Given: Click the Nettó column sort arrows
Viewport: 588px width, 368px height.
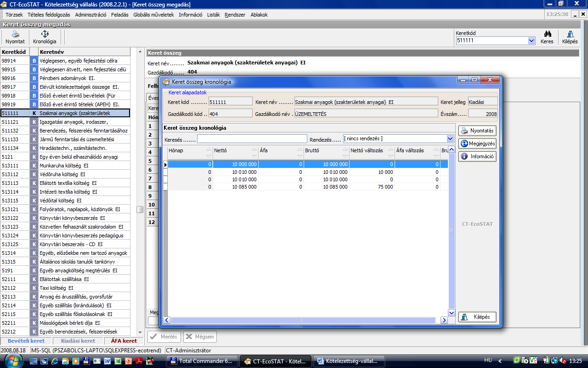Looking at the screenshot, I should (254, 153).
